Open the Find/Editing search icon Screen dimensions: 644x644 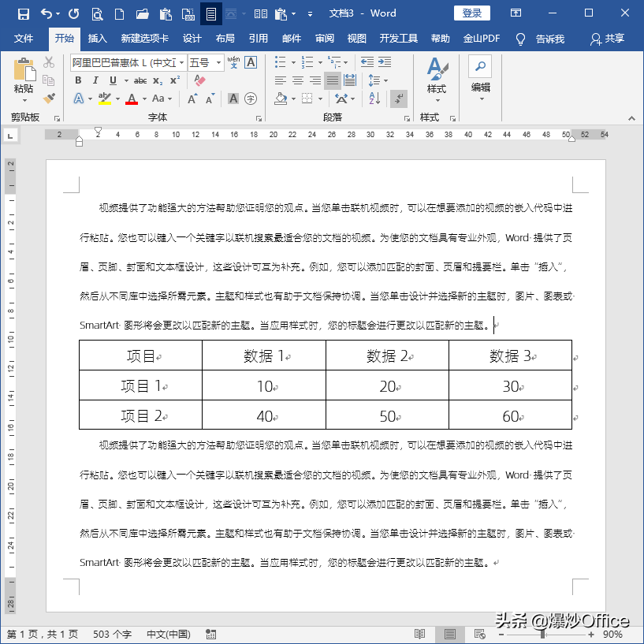click(x=480, y=66)
